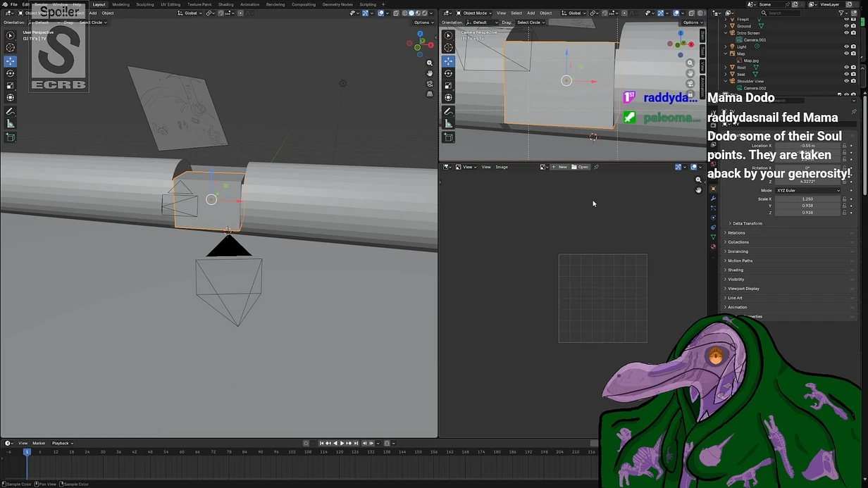Image resolution: width=868 pixels, height=488 pixels.
Task: Click Open button in image editor
Action: [581, 167]
